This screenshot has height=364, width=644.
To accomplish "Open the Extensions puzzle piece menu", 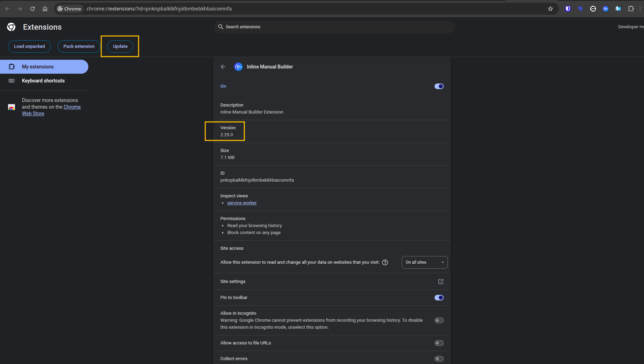I will (631, 9).
